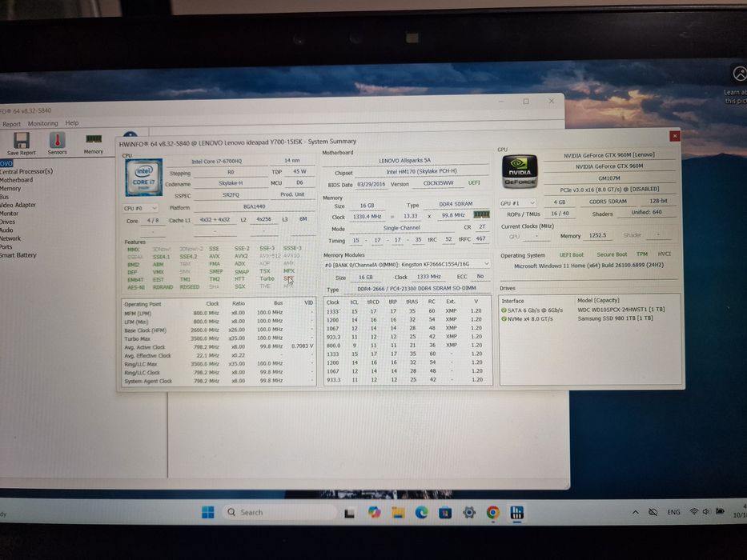Click the HWiNFO taskbar icon

pyautogui.click(x=517, y=512)
